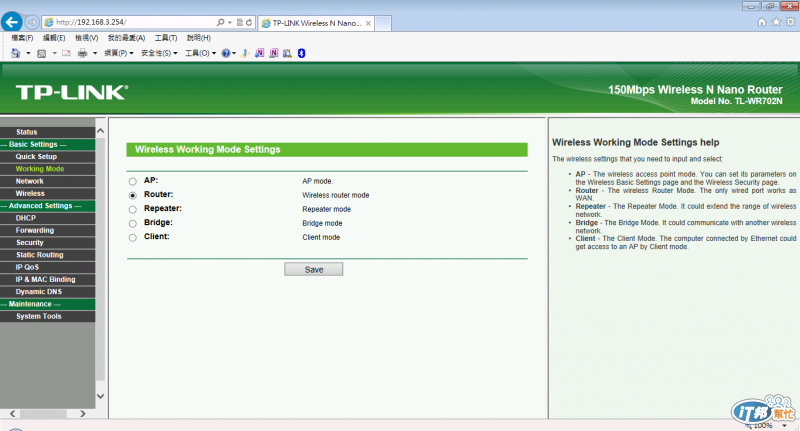Click the Read mail toolbar icon
800x431 pixels.
tap(66, 53)
